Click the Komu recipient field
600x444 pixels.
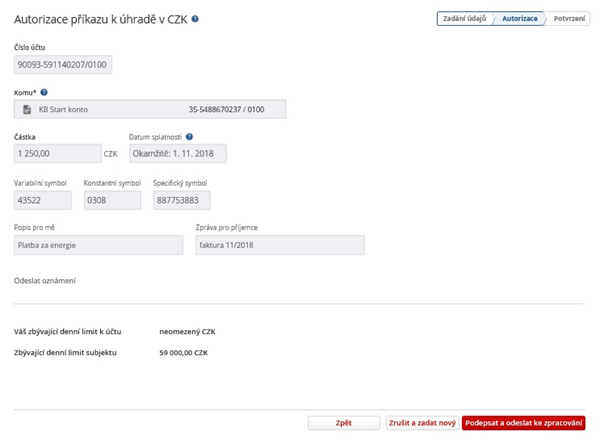150,109
